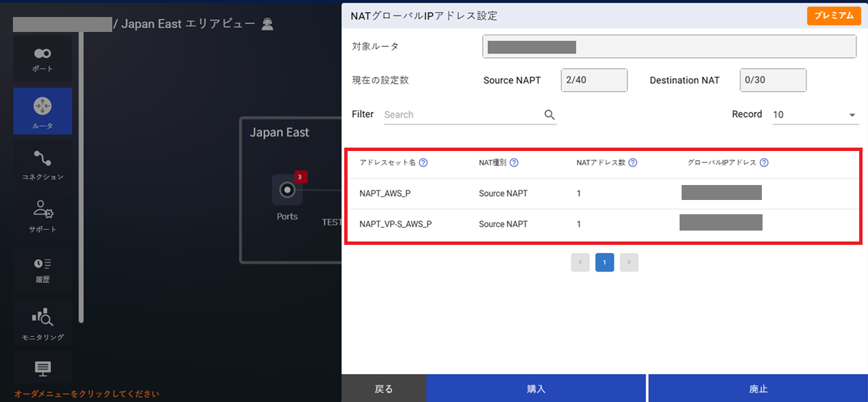Click help icon next to グローバルIPアドレス
The height and width of the screenshot is (402, 868).
tap(764, 163)
